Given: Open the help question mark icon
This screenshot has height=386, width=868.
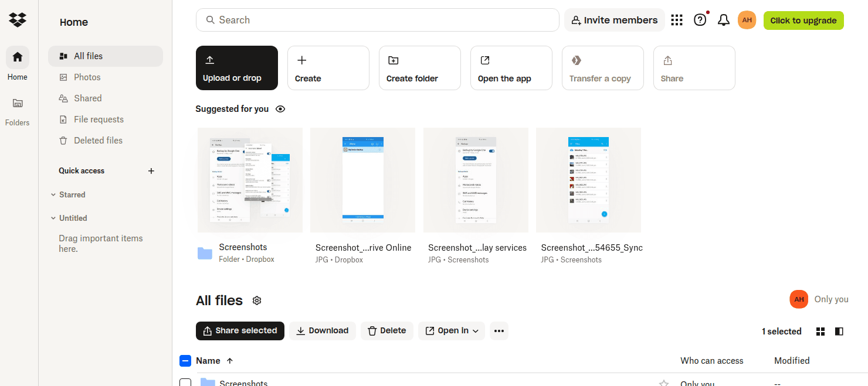Looking at the screenshot, I should click(x=700, y=20).
